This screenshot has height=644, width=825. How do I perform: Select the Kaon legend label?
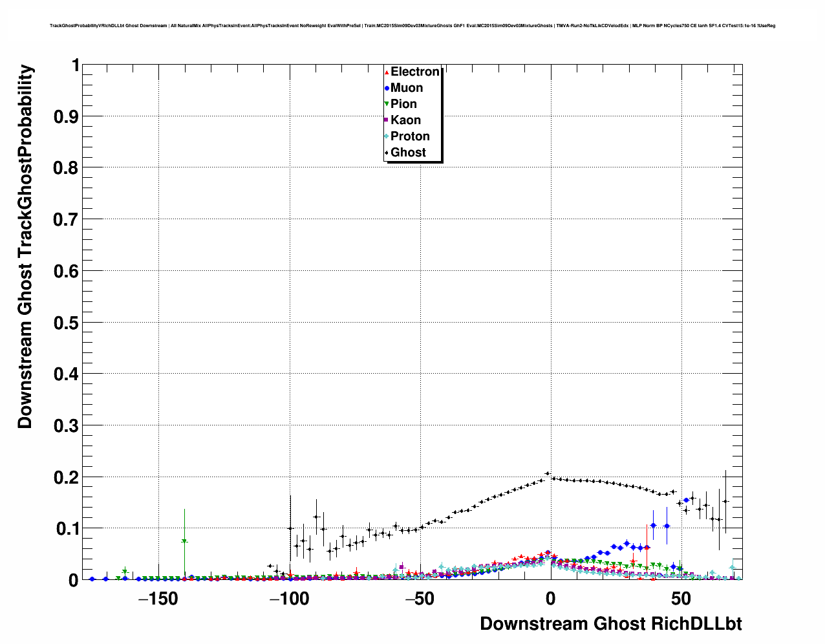(x=405, y=120)
